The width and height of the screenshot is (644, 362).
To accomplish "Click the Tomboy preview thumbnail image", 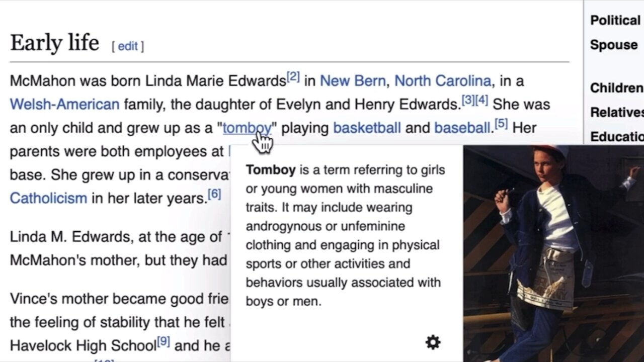I will tap(553, 253).
